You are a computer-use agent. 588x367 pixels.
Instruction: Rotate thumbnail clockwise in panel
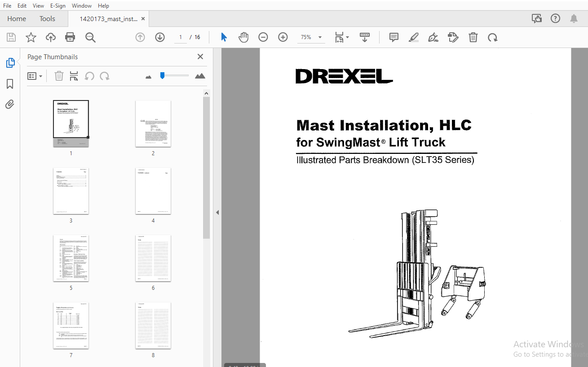point(105,76)
